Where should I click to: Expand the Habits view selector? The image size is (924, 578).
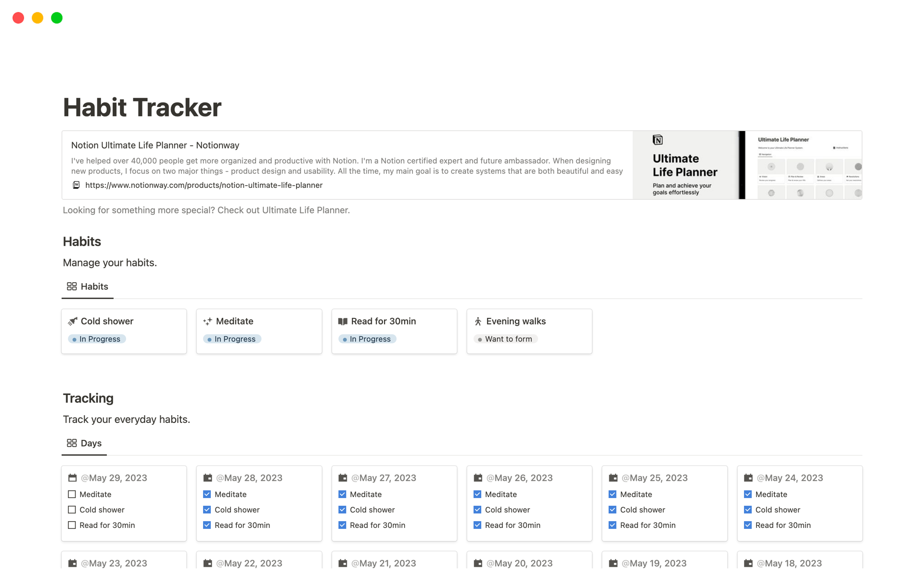point(87,286)
